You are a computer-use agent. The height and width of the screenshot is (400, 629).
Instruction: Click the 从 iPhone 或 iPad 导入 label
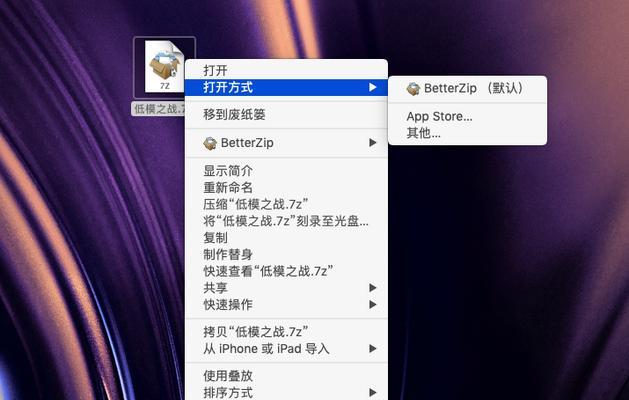(x=266, y=349)
